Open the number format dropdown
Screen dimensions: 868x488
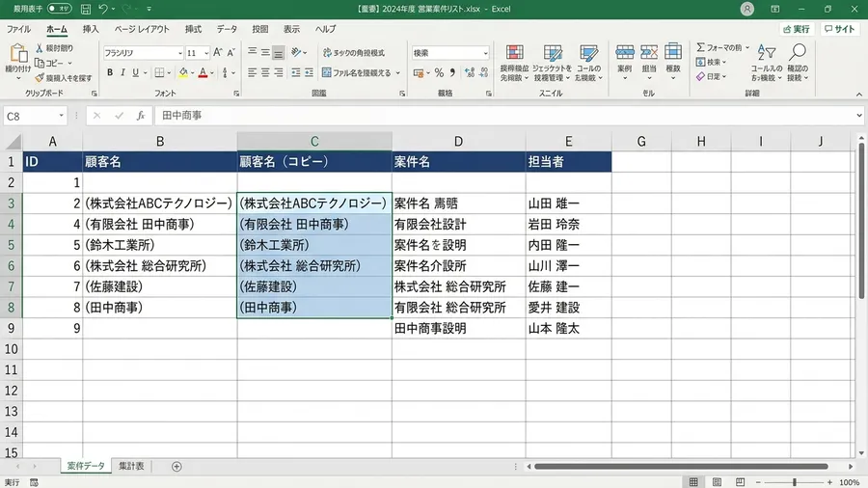pyautogui.click(x=485, y=53)
